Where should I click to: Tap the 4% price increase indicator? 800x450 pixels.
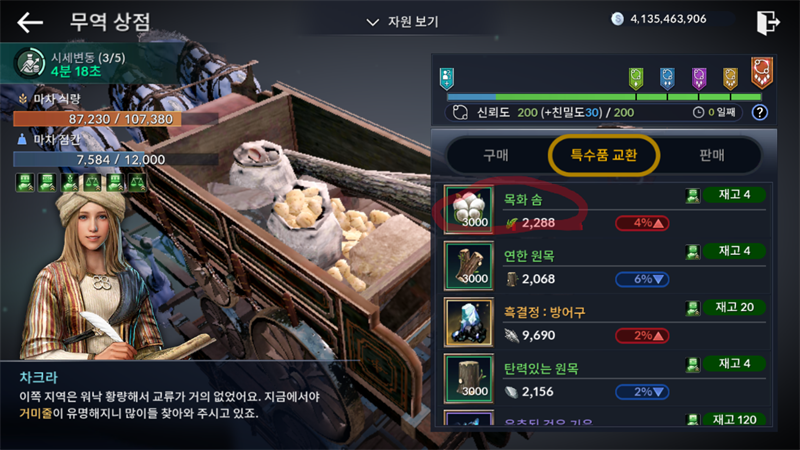click(642, 223)
